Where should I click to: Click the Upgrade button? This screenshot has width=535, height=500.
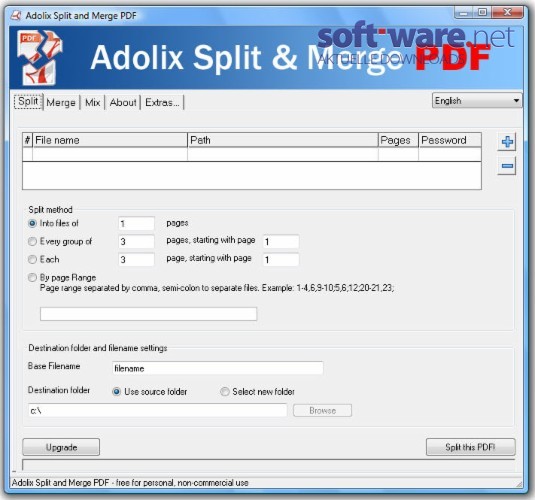tap(61, 447)
